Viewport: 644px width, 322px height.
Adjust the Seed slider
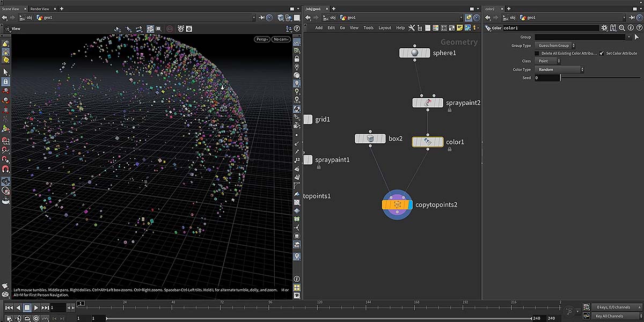click(601, 78)
